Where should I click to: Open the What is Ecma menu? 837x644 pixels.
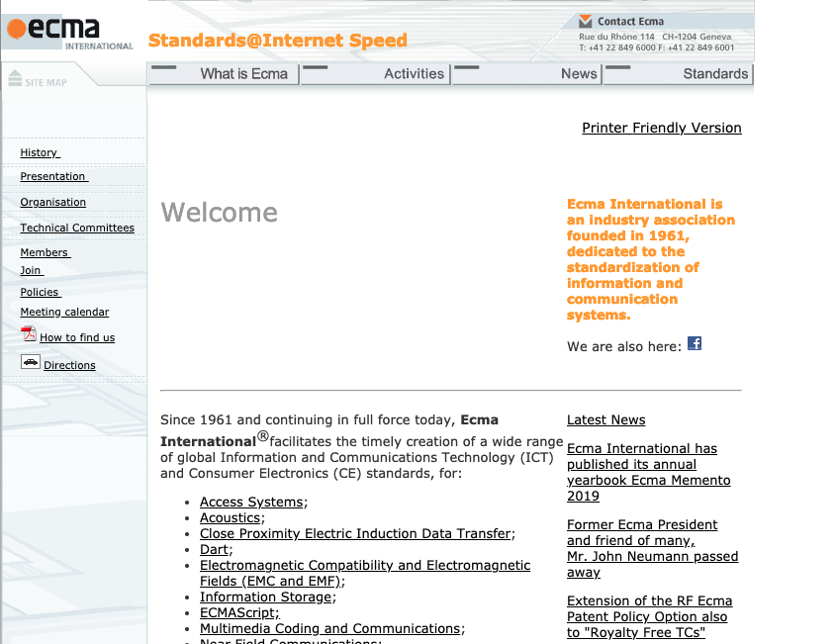[x=224, y=74]
